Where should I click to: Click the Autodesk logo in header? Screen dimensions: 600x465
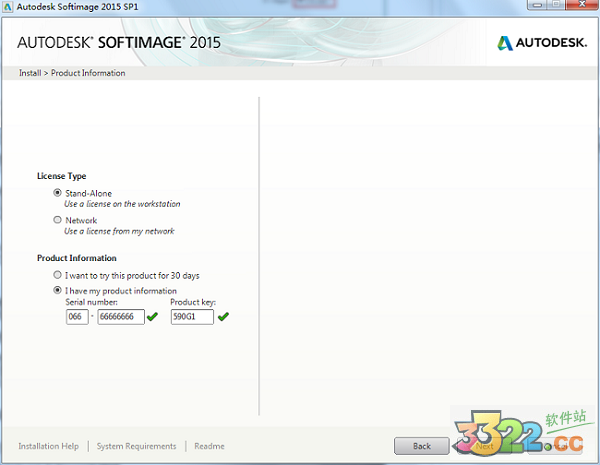click(542, 43)
